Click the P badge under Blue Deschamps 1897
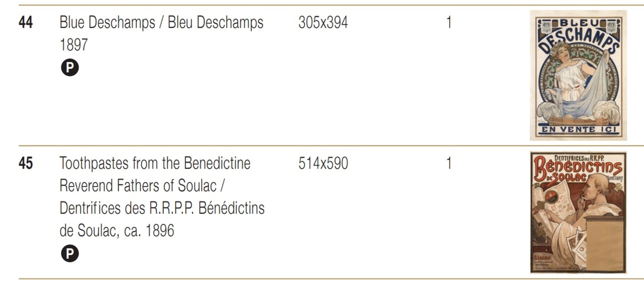644x281 pixels. point(70,68)
